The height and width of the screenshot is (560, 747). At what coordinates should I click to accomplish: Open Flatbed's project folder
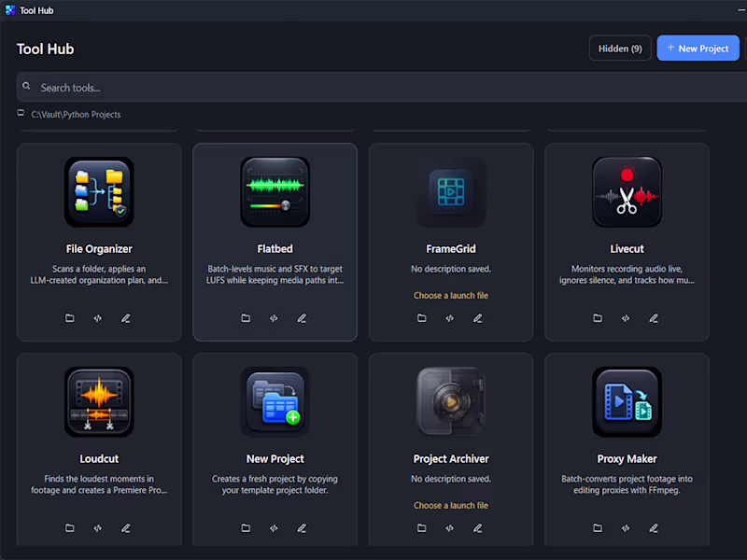click(x=246, y=318)
